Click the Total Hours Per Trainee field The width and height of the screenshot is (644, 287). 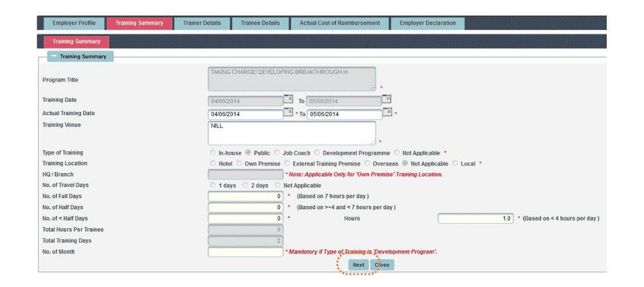pyautogui.click(x=246, y=229)
